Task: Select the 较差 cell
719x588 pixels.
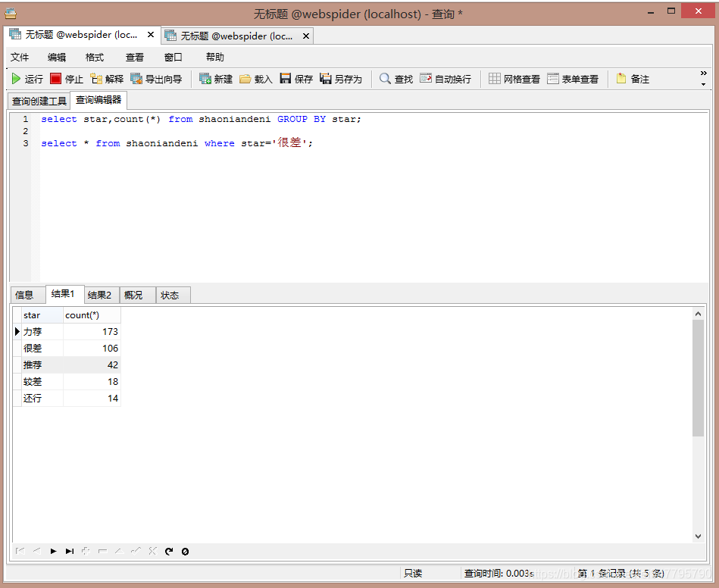Action: tap(42, 382)
